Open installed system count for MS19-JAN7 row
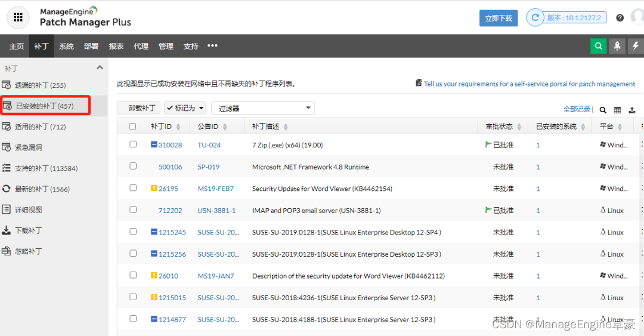 [x=538, y=276]
